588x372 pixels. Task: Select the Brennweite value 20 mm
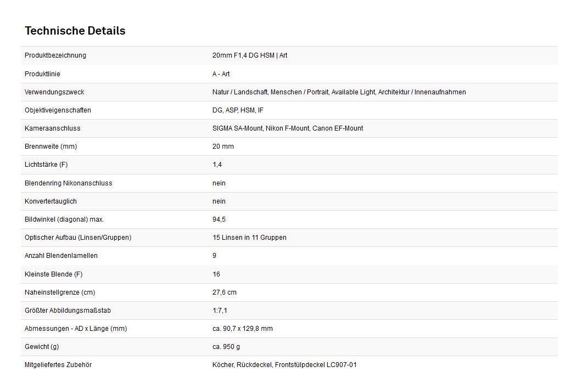pos(223,146)
